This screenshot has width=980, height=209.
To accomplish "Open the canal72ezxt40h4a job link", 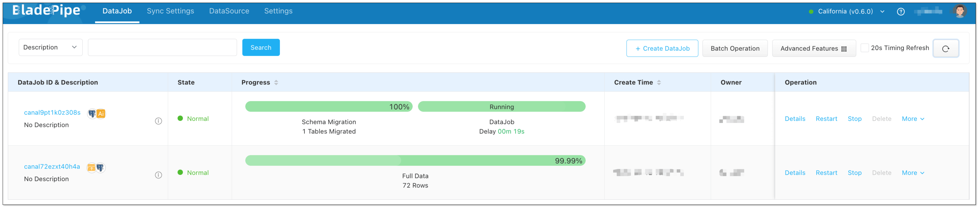I will [52, 166].
